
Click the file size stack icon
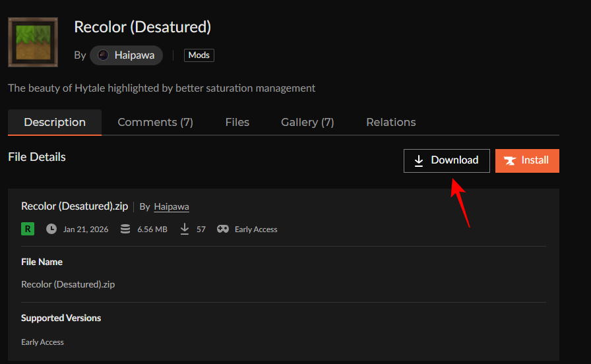pos(125,229)
